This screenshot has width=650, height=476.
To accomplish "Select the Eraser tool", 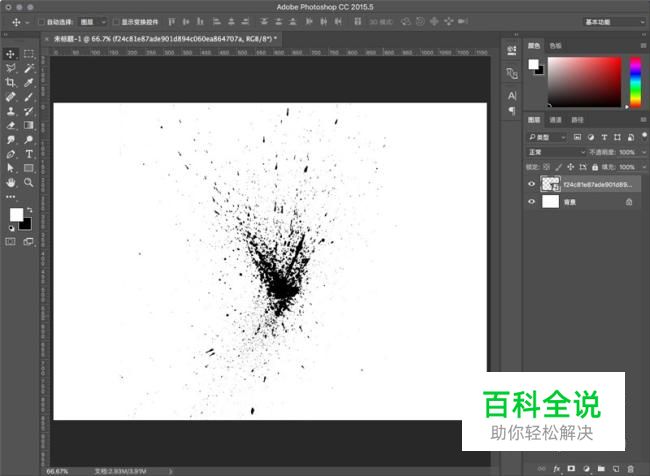I will pyautogui.click(x=10, y=125).
